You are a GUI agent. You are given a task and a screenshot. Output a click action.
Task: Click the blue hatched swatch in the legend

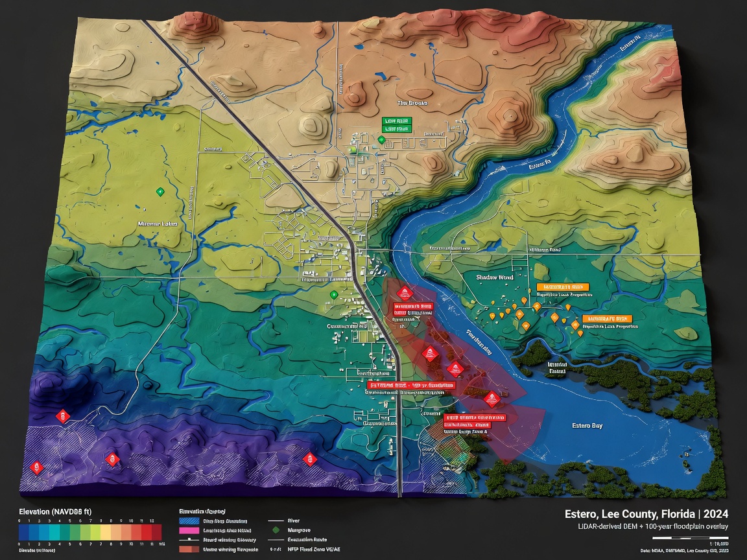[189, 521]
